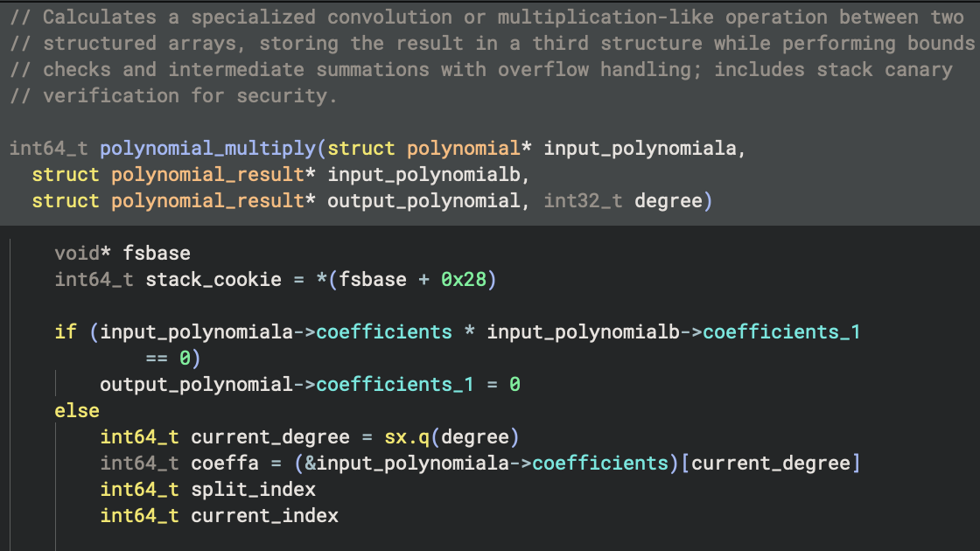Click the int32_t type before degree parameter
The image size is (980, 551).
coord(584,201)
